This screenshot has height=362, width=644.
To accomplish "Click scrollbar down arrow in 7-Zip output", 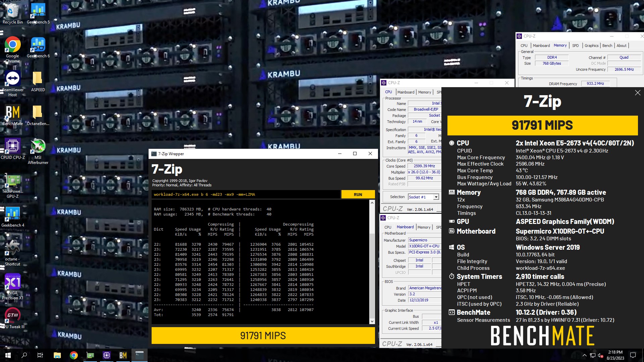I will click(372, 321).
